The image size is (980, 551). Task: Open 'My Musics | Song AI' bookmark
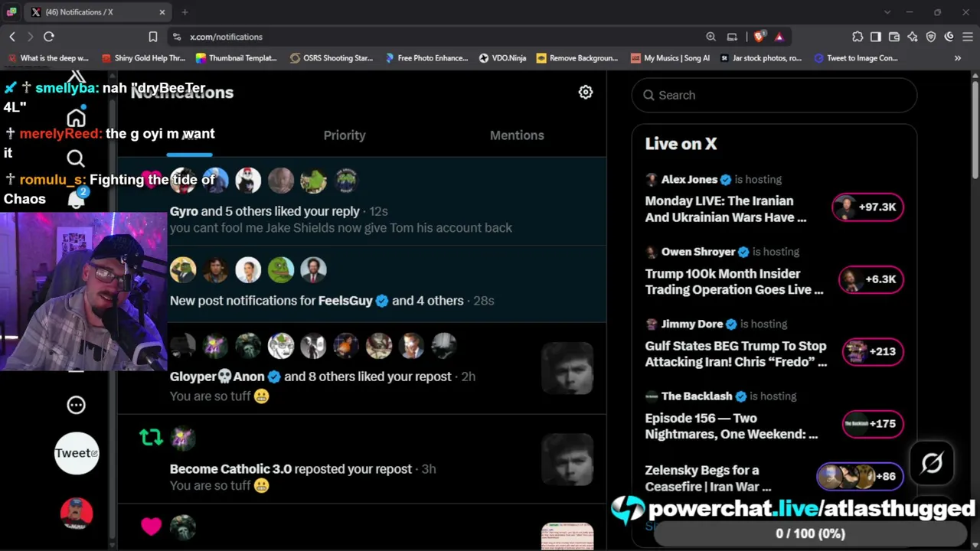[x=670, y=58]
